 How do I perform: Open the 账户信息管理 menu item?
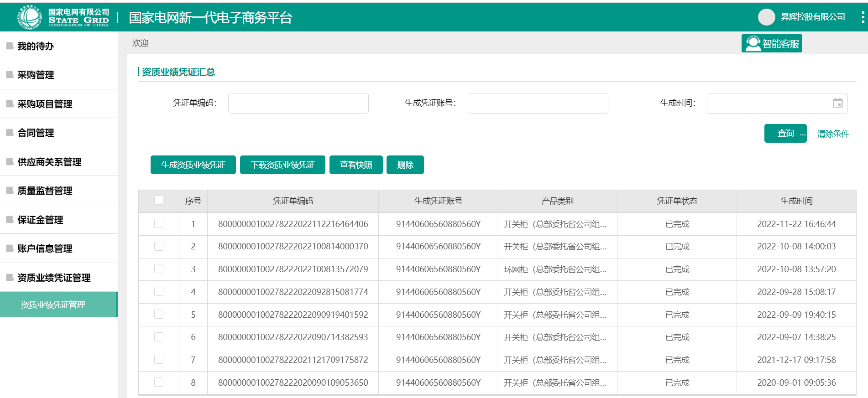45,248
